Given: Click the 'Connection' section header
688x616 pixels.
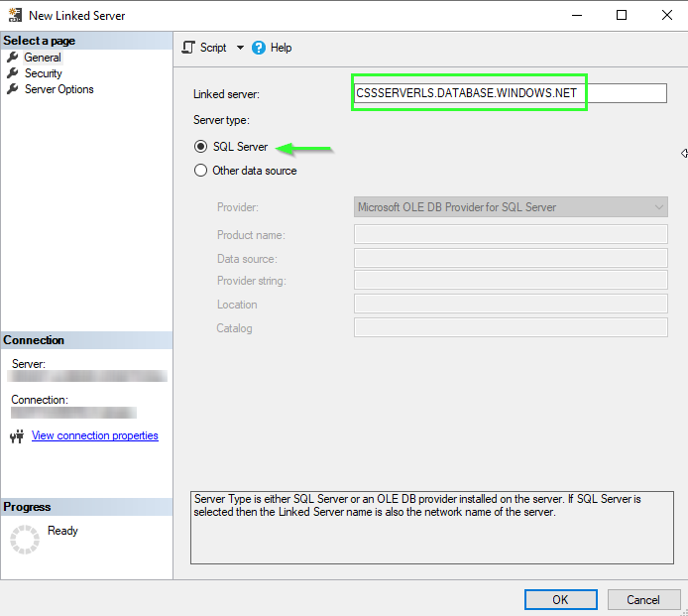Looking at the screenshot, I should [86, 340].
